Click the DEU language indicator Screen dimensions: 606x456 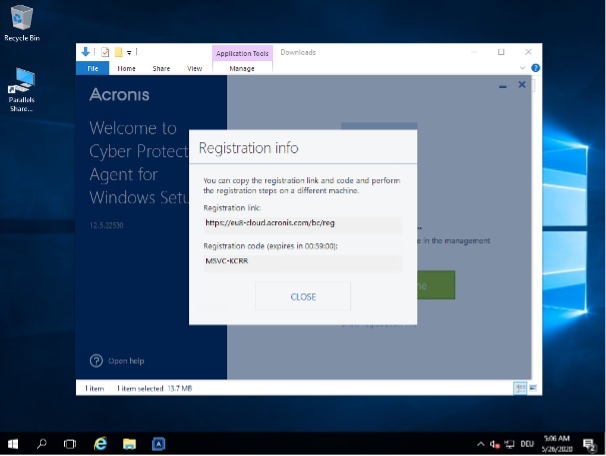[527, 444]
